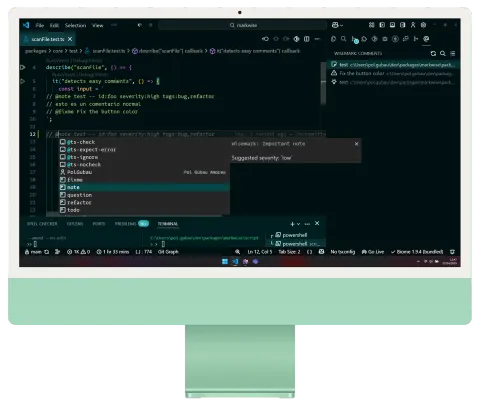Image resolution: width=480 pixels, height=409 pixels.
Task: Click the 'core' breadcrumb
Action: point(58,51)
